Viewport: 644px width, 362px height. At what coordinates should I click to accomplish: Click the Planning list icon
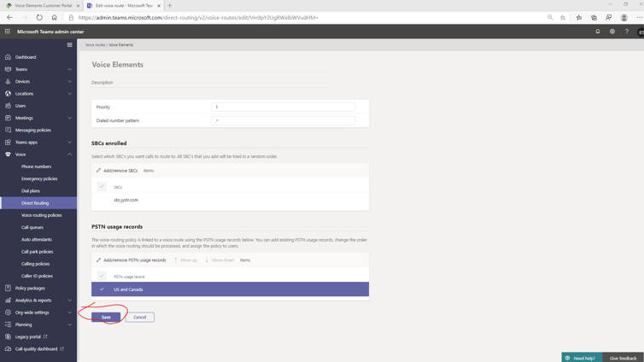(x=8, y=324)
